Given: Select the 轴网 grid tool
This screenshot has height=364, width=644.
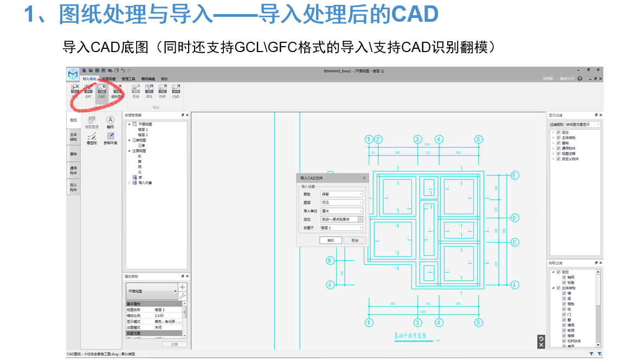Looking at the screenshot, I should click(x=110, y=122).
